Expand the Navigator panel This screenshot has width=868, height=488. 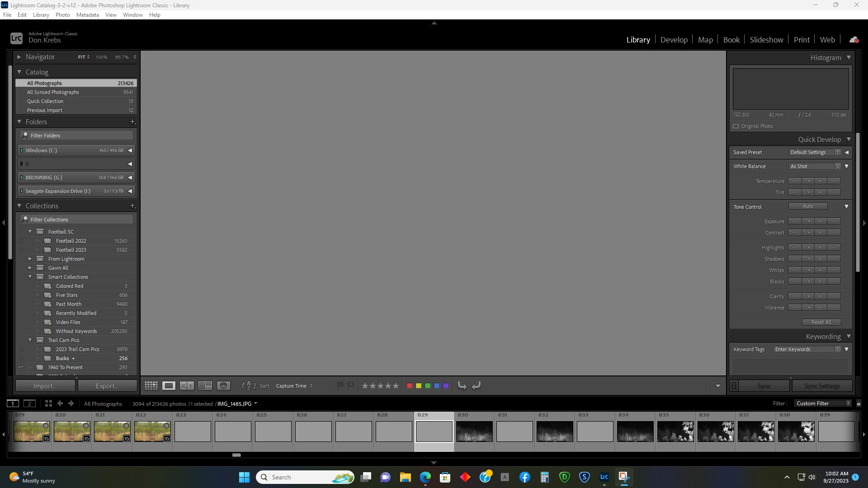pyautogui.click(x=19, y=57)
